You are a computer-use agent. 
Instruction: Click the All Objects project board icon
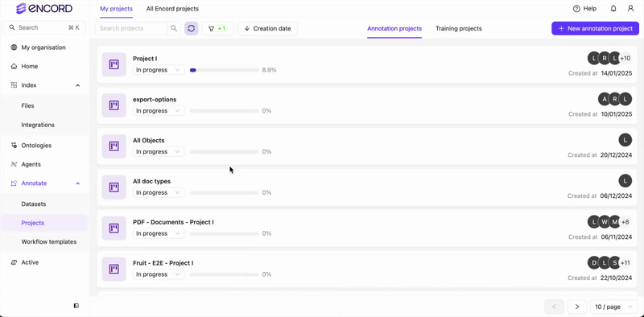(x=114, y=146)
